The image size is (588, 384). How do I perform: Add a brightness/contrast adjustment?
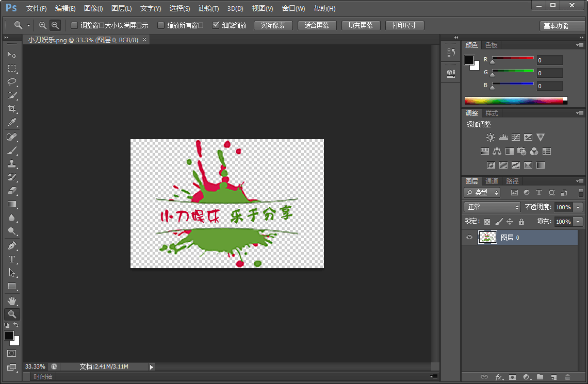point(491,138)
